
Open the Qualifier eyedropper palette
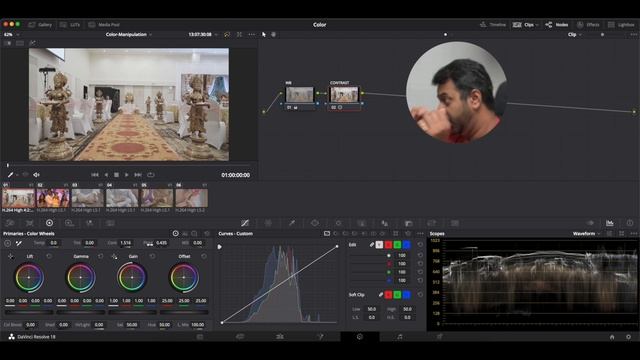click(292, 223)
